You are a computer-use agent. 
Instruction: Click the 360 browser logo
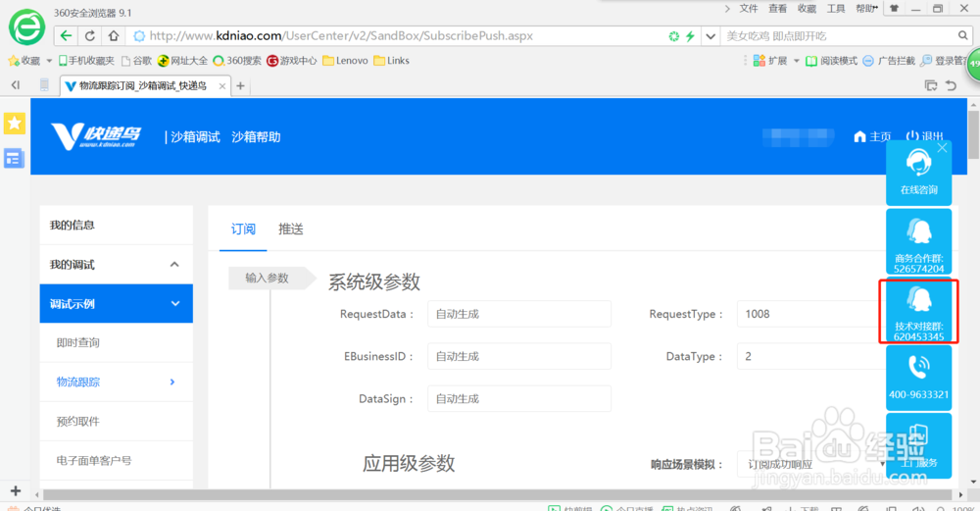coord(26,26)
